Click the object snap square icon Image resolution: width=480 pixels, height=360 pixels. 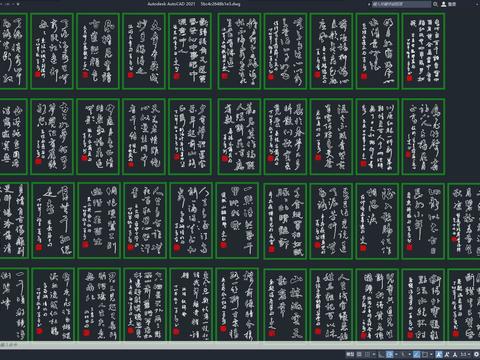[x=425, y=354]
